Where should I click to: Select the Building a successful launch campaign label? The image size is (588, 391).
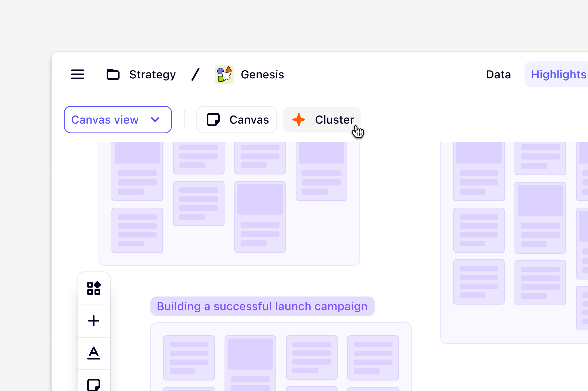[x=262, y=306]
